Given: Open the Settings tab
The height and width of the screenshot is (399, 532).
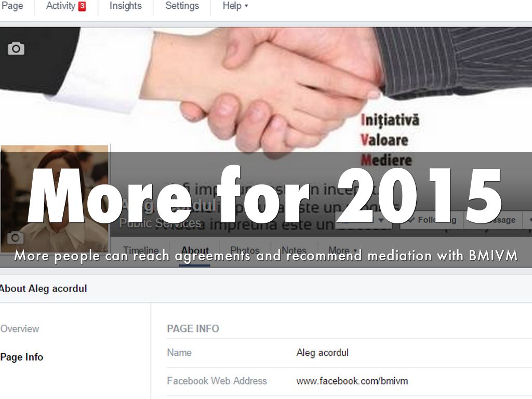Looking at the screenshot, I should click(x=182, y=6).
